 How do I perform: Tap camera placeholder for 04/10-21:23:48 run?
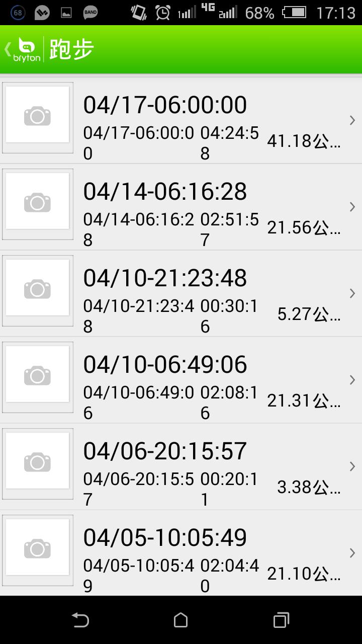(x=38, y=290)
